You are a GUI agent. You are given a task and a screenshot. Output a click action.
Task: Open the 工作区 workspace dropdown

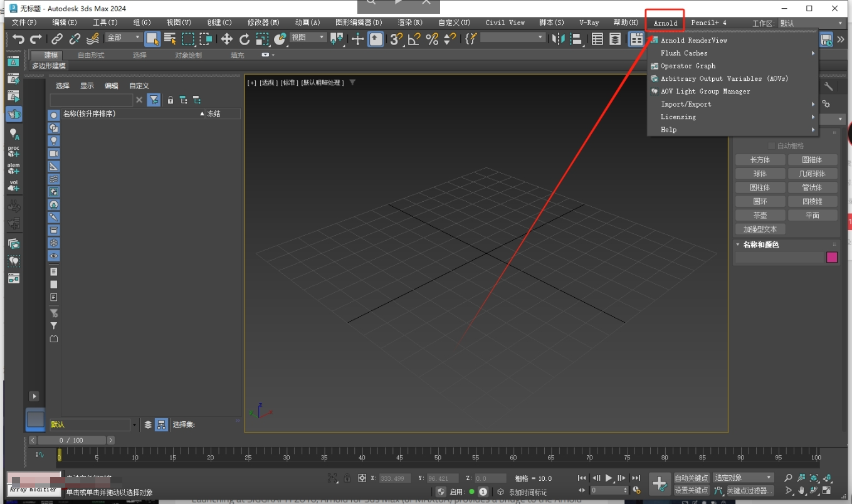(811, 23)
